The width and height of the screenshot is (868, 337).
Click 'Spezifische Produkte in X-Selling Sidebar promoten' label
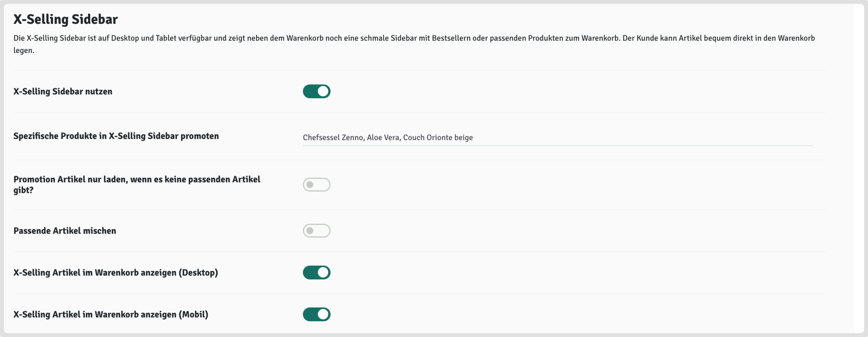(116, 136)
